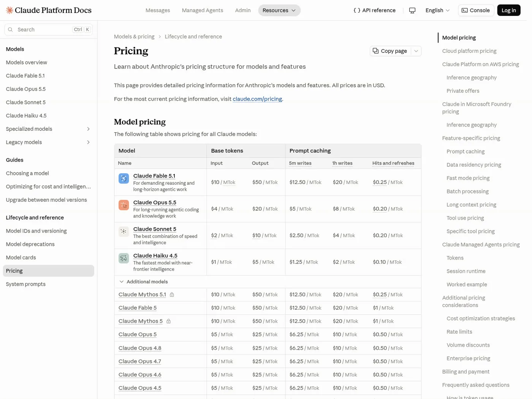Jump to Long context pricing section
This screenshot has width=532, height=399.
click(x=471, y=205)
